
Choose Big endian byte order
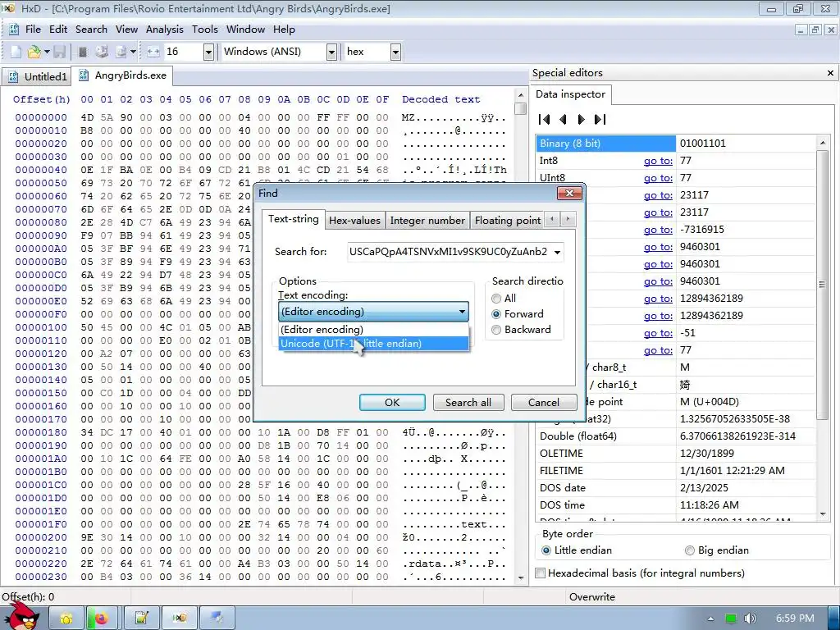(717, 550)
